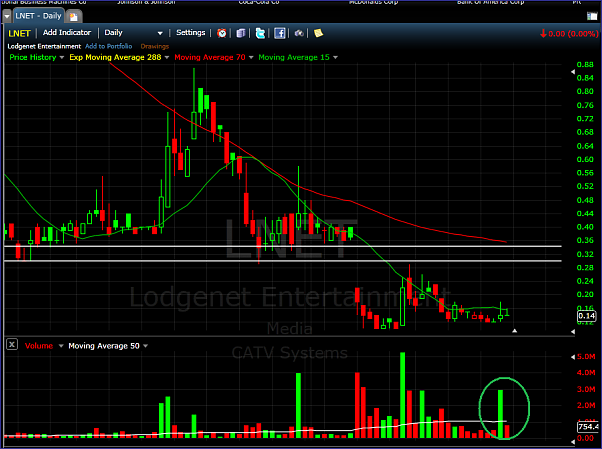602x449 pixels.
Task: Click the data server stack icon
Action: click(241, 33)
